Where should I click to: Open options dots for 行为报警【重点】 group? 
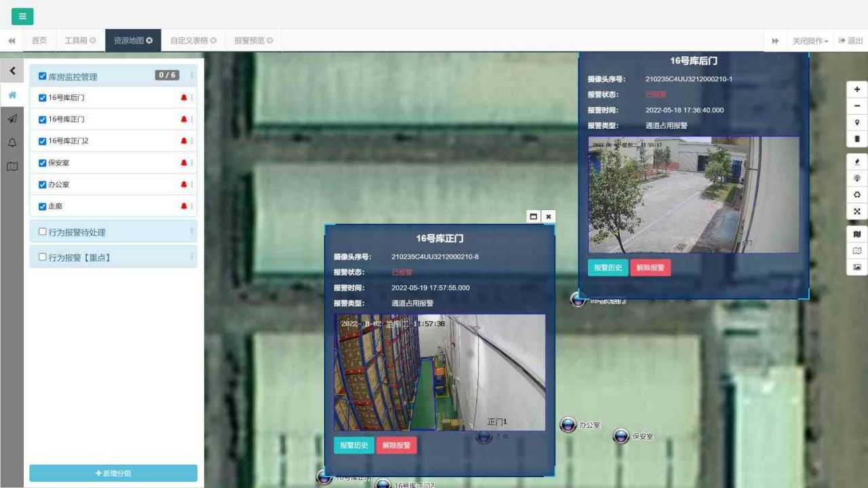192,257
